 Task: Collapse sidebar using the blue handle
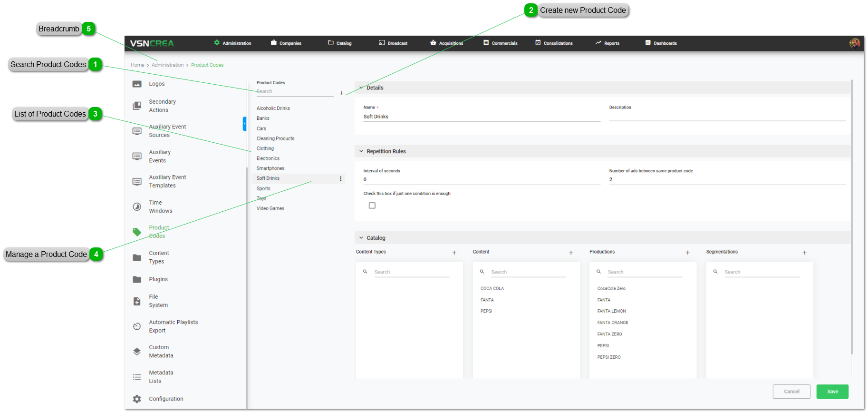[x=244, y=124]
